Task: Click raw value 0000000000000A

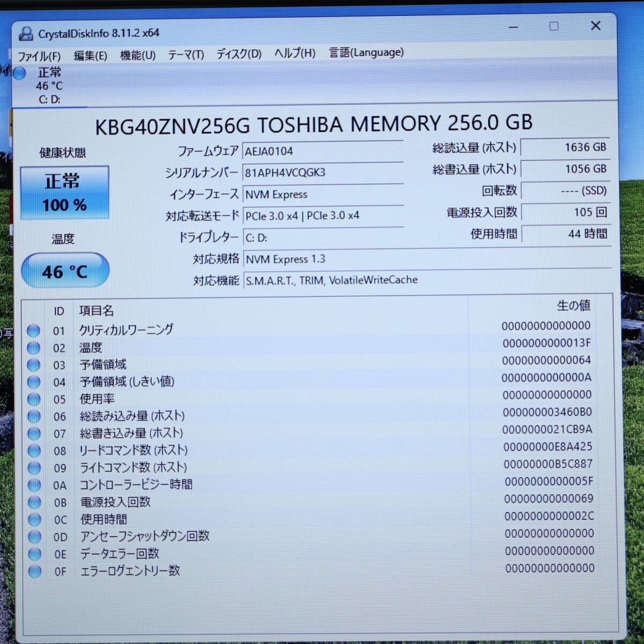Action: pos(547,377)
